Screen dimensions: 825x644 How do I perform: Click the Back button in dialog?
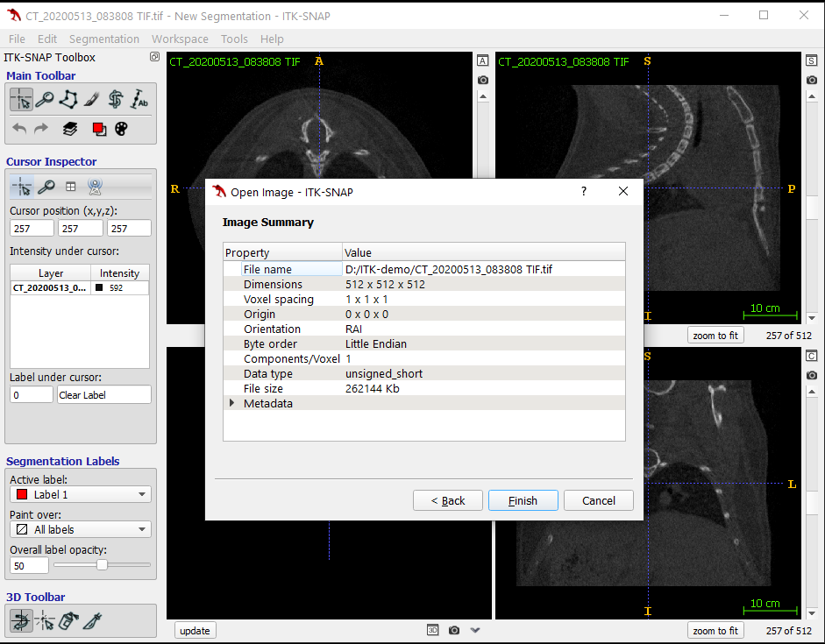[448, 500]
